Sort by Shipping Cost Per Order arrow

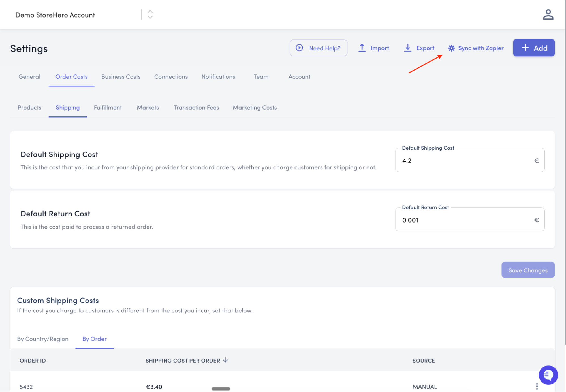pyautogui.click(x=225, y=360)
